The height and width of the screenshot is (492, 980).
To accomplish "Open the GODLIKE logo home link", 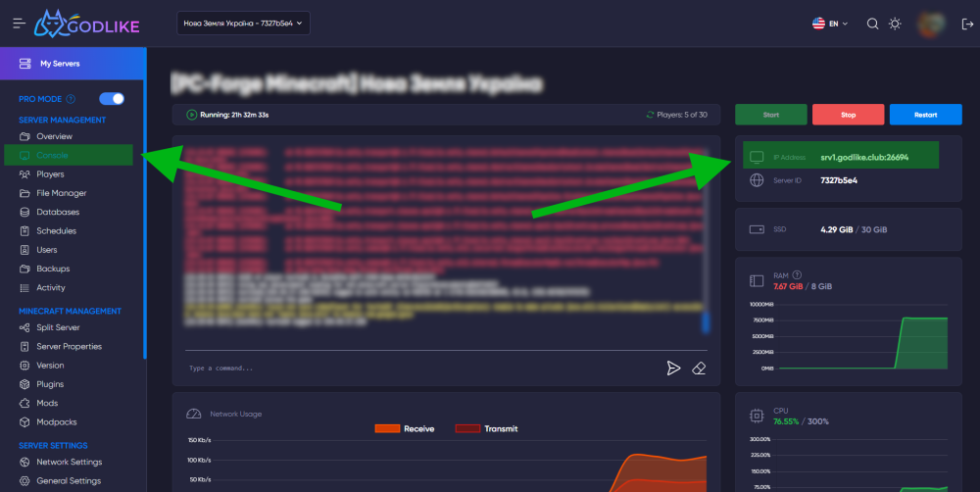I will click(x=86, y=24).
